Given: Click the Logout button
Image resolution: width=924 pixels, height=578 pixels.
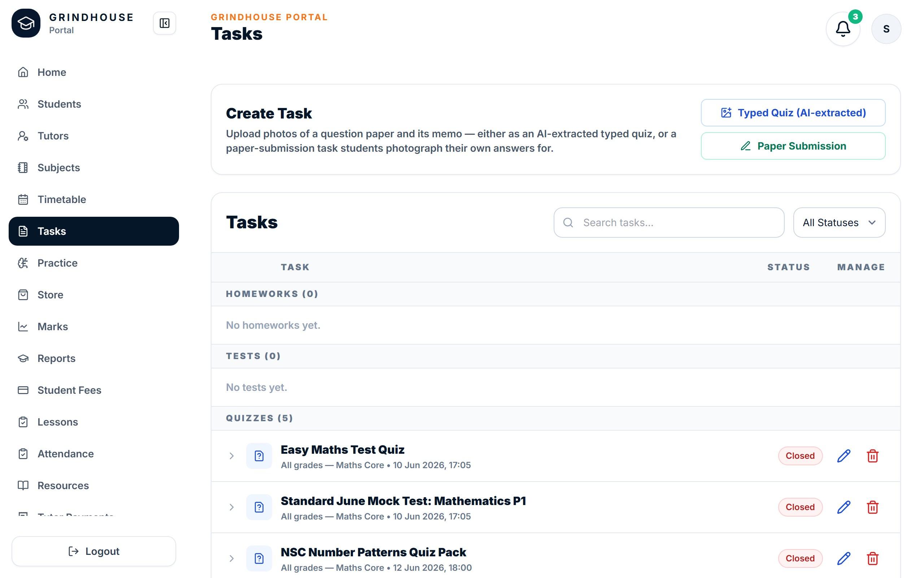Looking at the screenshot, I should (x=93, y=551).
